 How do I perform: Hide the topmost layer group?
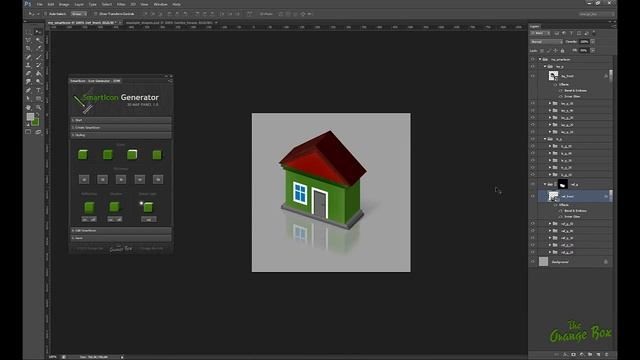533,59
